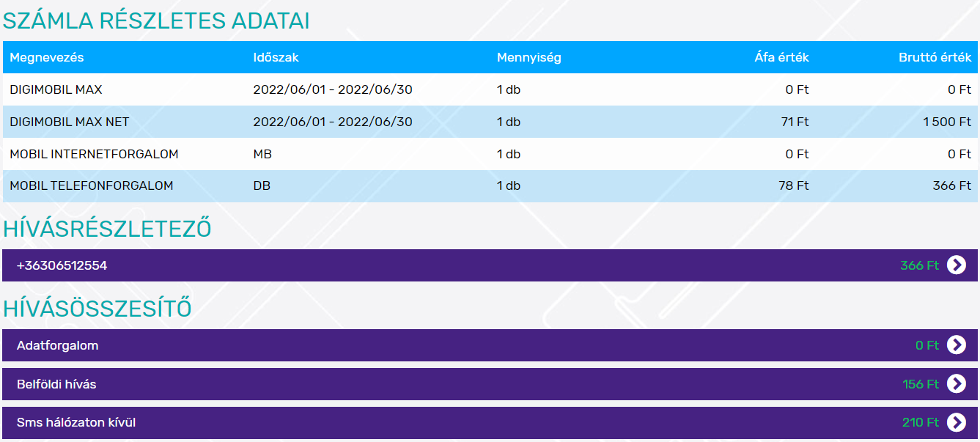Click the Áfa érték column header
The height and width of the screenshot is (442, 980).
click(x=782, y=57)
